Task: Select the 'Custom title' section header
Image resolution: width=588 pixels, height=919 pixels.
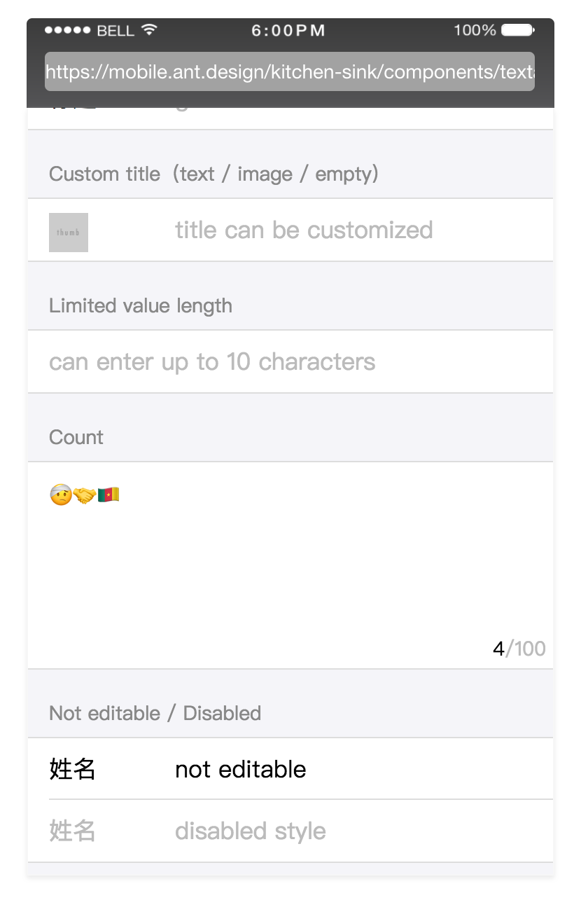Action: pos(213,174)
